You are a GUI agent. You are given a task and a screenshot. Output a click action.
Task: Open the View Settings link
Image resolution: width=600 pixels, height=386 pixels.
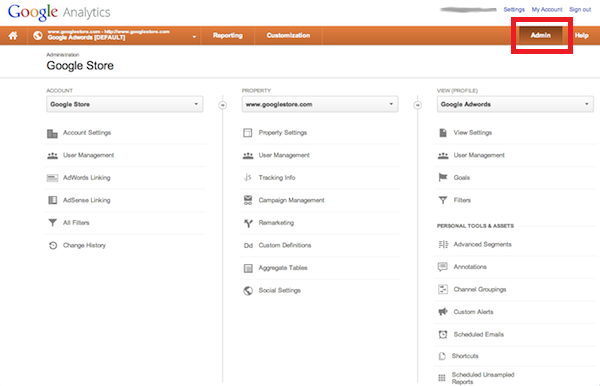[x=473, y=133]
